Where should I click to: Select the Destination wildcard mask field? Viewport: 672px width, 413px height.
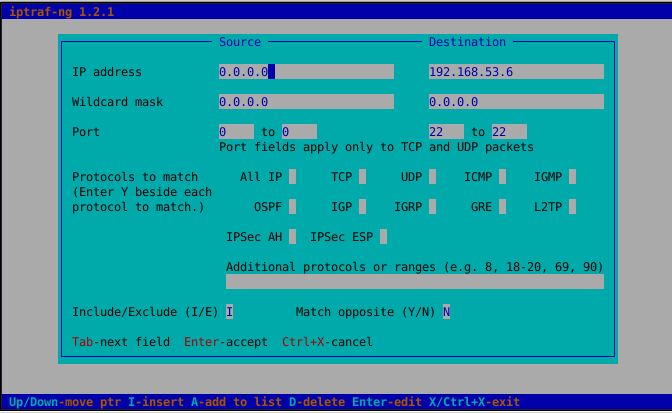[x=515, y=102]
